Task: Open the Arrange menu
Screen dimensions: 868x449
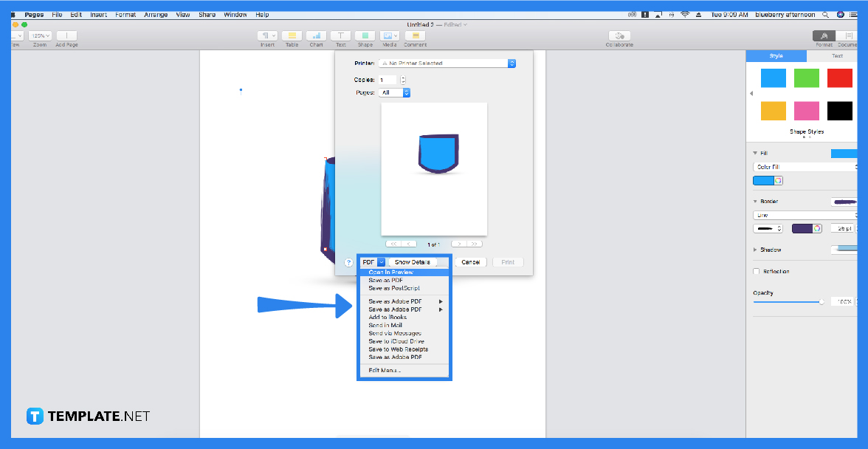Action: [x=156, y=13]
